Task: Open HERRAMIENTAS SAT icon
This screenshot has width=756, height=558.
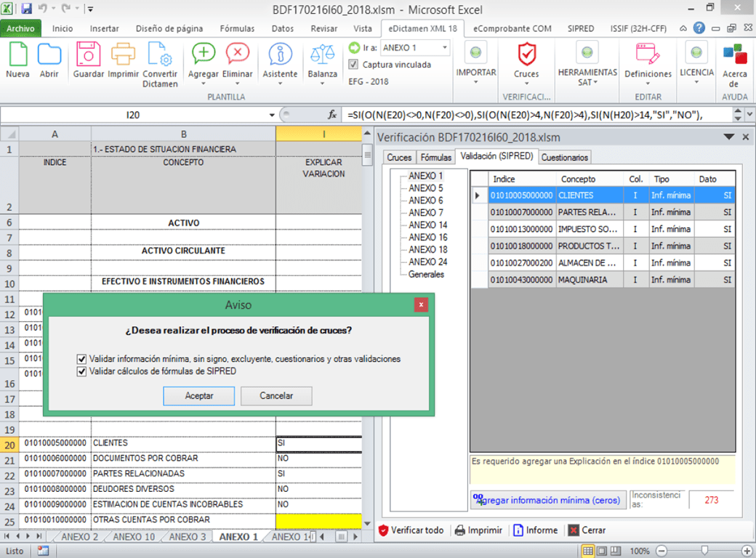Action: pyautogui.click(x=587, y=53)
